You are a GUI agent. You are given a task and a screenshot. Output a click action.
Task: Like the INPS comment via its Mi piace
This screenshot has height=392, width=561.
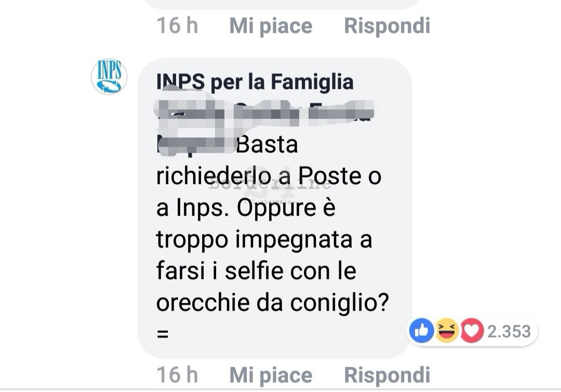pyautogui.click(x=271, y=375)
